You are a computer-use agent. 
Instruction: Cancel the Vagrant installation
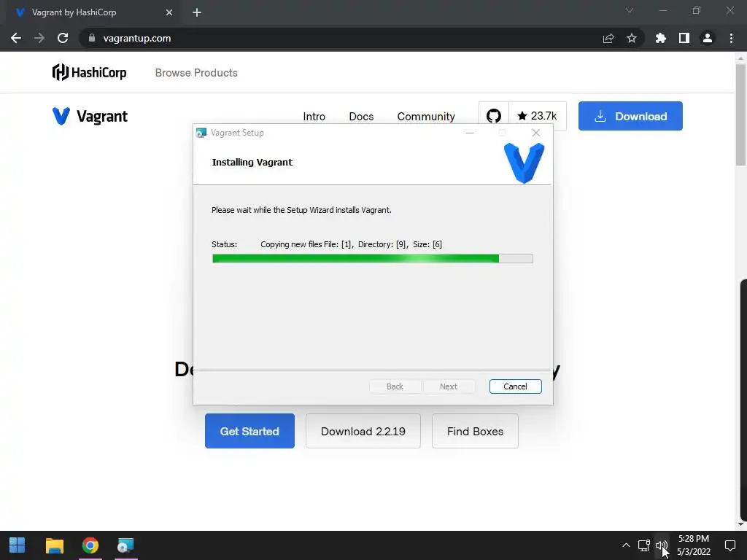(x=516, y=386)
